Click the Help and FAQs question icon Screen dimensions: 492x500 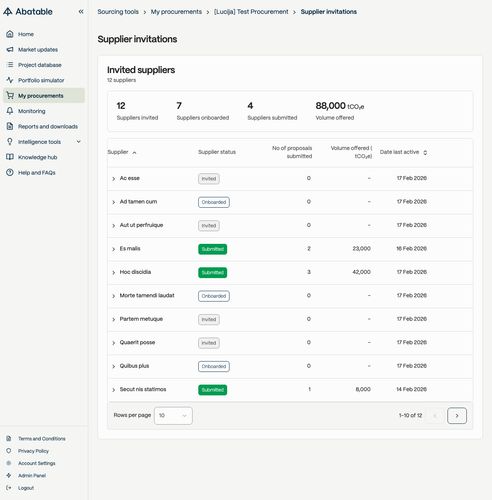tap(10, 172)
